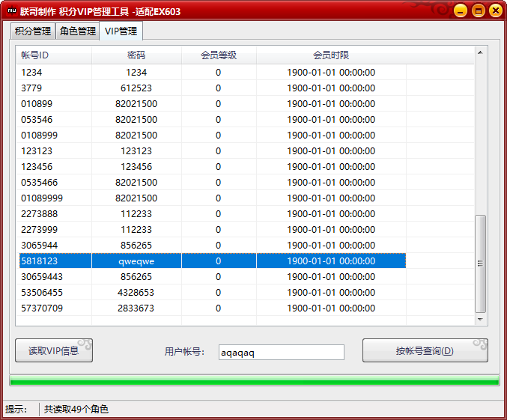Screen dimensions: 507x420
Task: Click the scrollbar up arrow
Action: tap(480, 52)
